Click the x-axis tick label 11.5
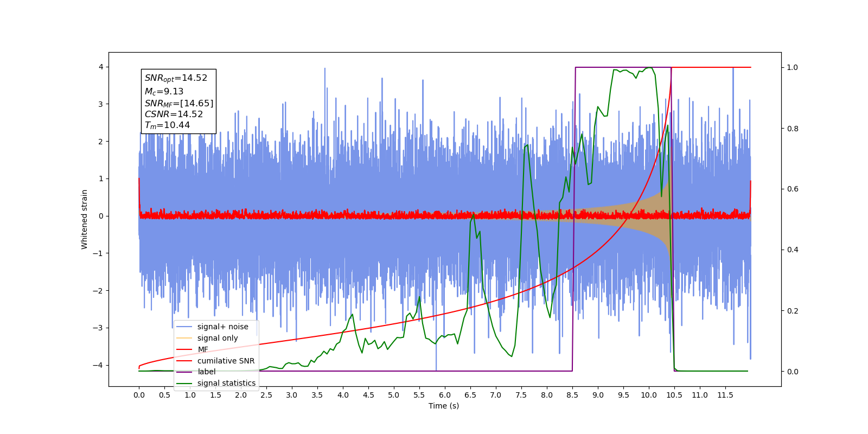 coord(725,395)
